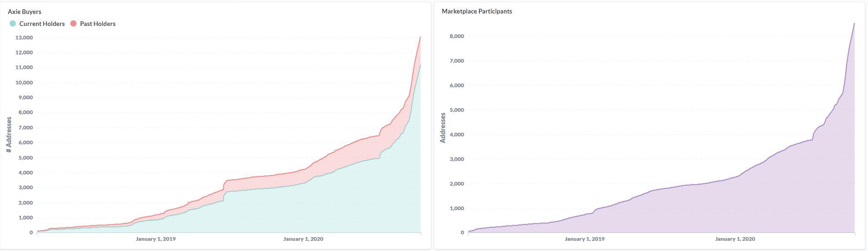868x251 pixels.
Task: Click January 1, 2020 on Axie Buyers axis
Action: click(303, 239)
